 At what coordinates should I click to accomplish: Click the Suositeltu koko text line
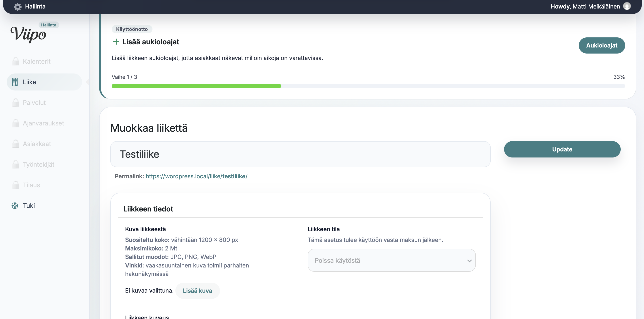(181, 240)
